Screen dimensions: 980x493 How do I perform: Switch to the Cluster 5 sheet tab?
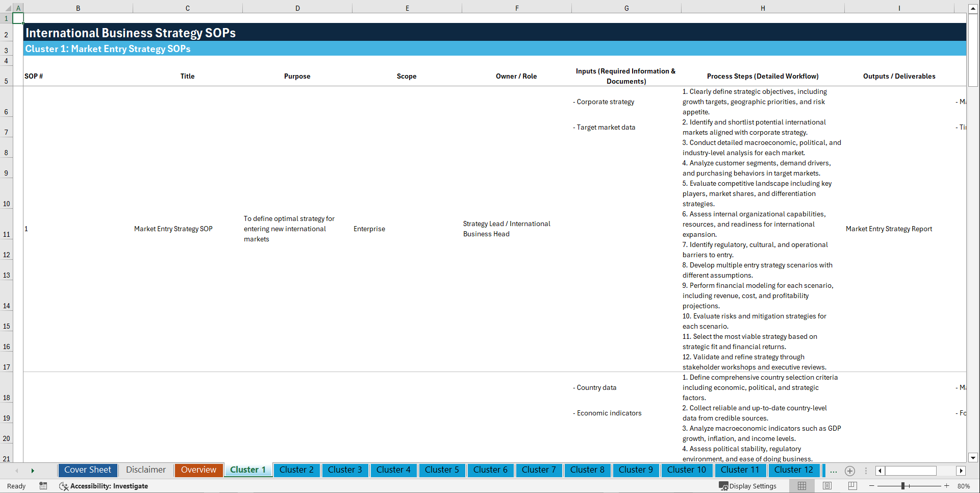click(442, 470)
